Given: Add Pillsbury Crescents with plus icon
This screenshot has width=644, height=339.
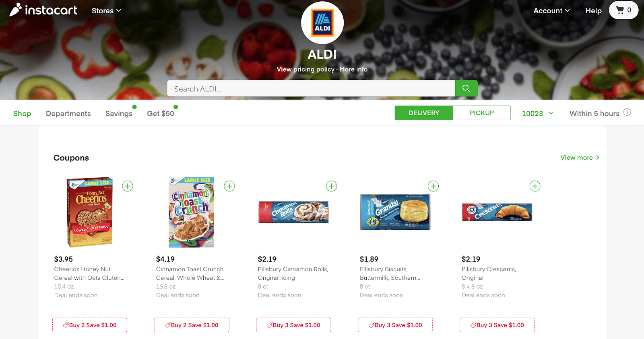Looking at the screenshot, I should coord(535,186).
